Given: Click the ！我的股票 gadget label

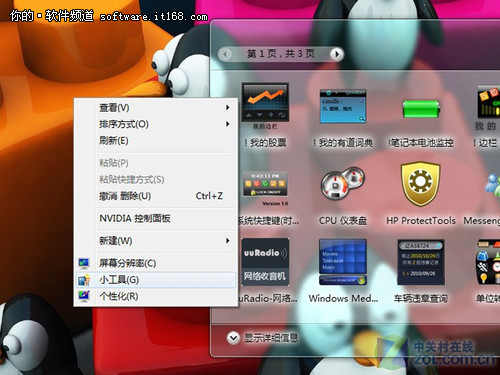Looking at the screenshot, I should 265,143.
